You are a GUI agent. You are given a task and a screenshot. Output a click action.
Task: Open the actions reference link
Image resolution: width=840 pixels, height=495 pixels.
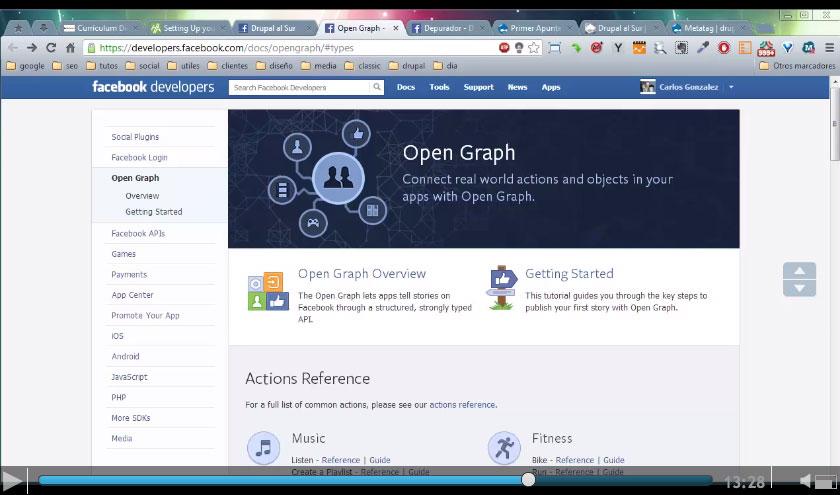(462, 404)
